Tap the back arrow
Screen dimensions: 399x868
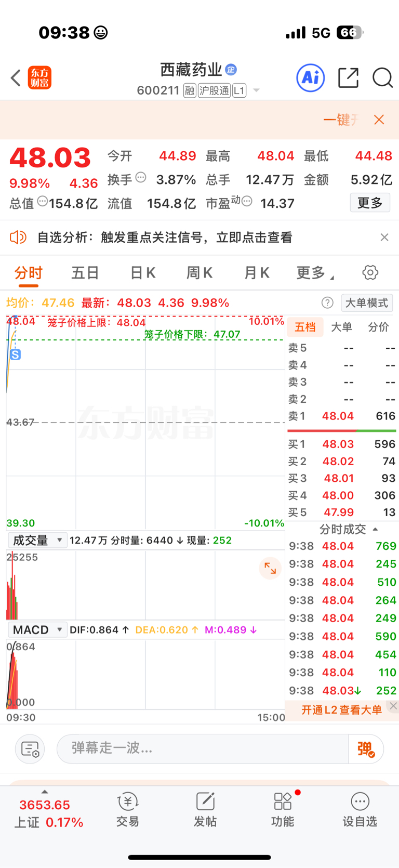pyautogui.click(x=16, y=78)
